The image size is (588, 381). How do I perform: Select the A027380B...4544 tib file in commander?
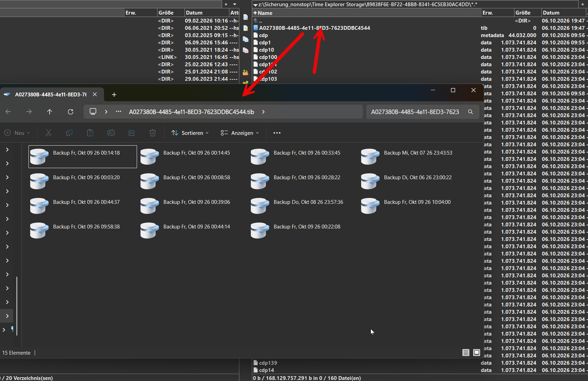(x=314, y=28)
